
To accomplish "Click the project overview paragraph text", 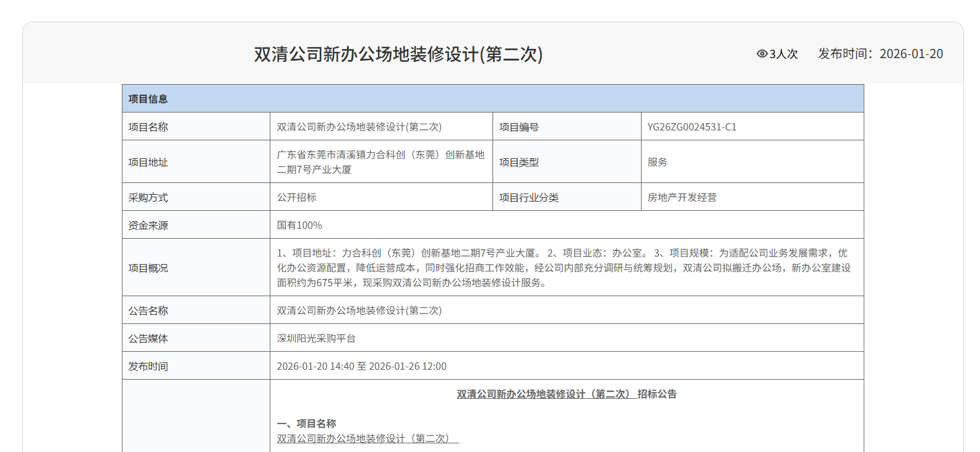I will [x=563, y=268].
